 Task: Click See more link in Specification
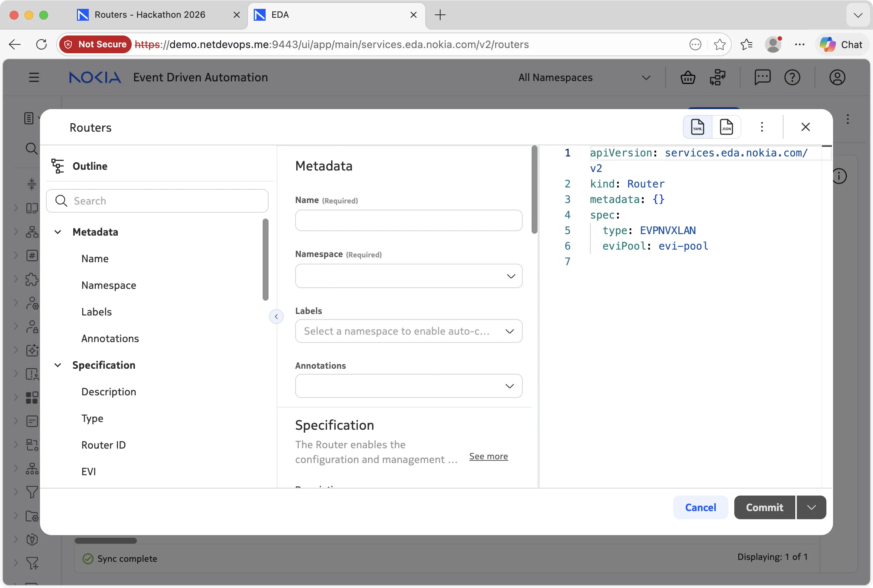click(x=489, y=456)
